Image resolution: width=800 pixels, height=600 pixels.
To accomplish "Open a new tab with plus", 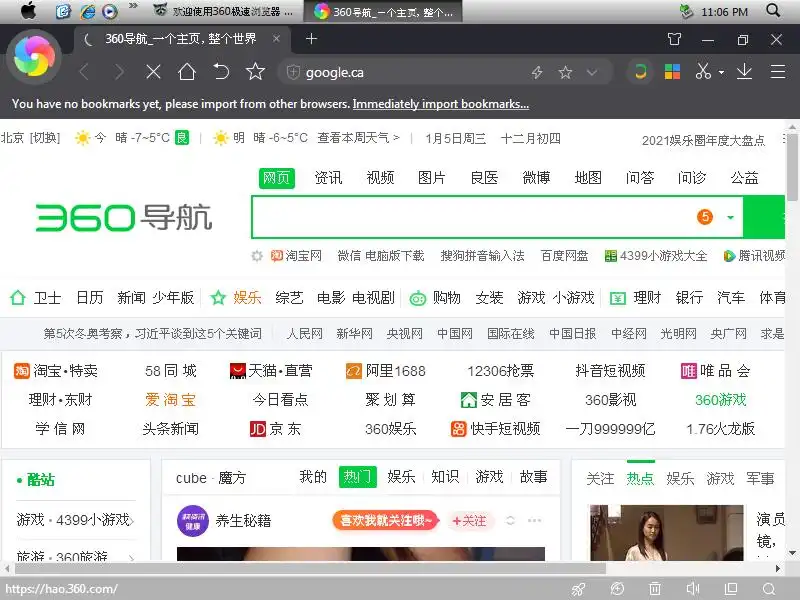I will [x=311, y=39].
